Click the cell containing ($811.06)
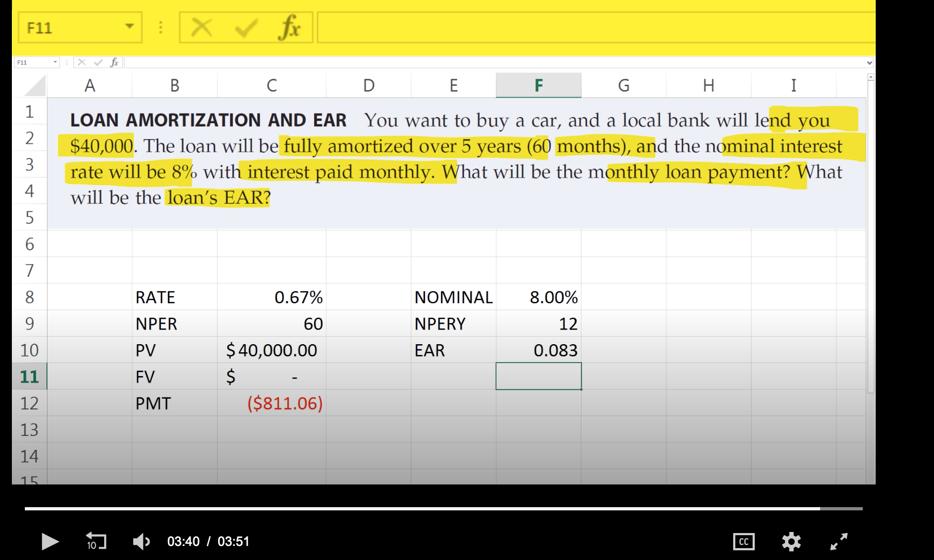This screenshot has width=934, height=560. [285, 402]
